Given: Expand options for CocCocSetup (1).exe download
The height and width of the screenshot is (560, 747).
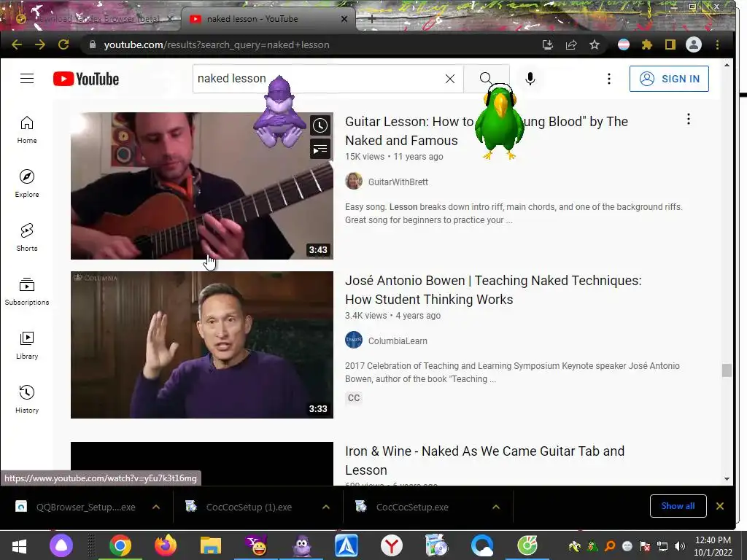Looking at the screenshot, I should [326, 507].
